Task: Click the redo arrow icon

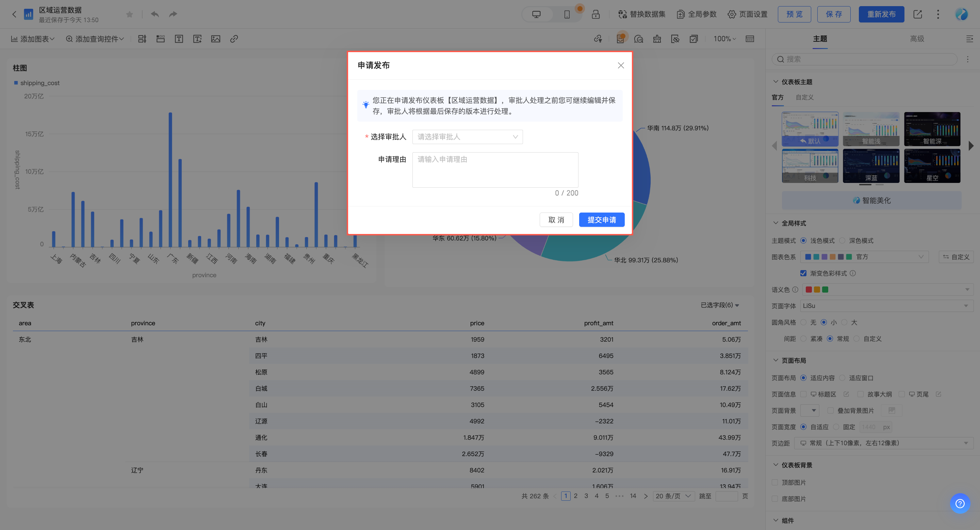Action: pyautogui.click(x=173, y=14)
